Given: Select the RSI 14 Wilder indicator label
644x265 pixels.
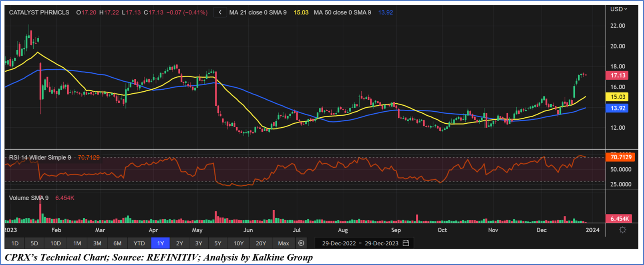Looking at the screenshot, I should [40, 157].
